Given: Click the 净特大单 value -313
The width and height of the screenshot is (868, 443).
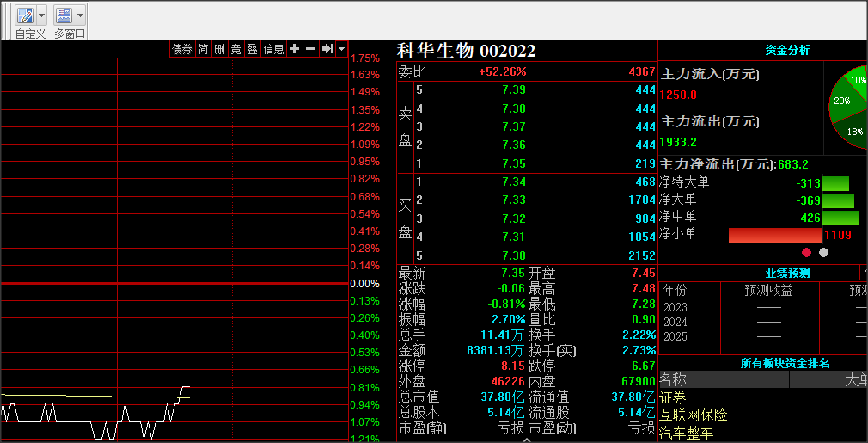Looking at the screenshot, I should [x=808, y=184].
